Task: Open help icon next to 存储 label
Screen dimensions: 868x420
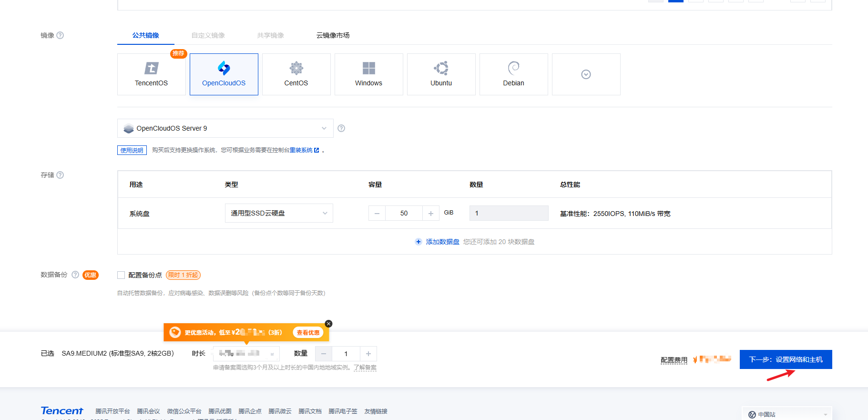Action: (60, 175)
